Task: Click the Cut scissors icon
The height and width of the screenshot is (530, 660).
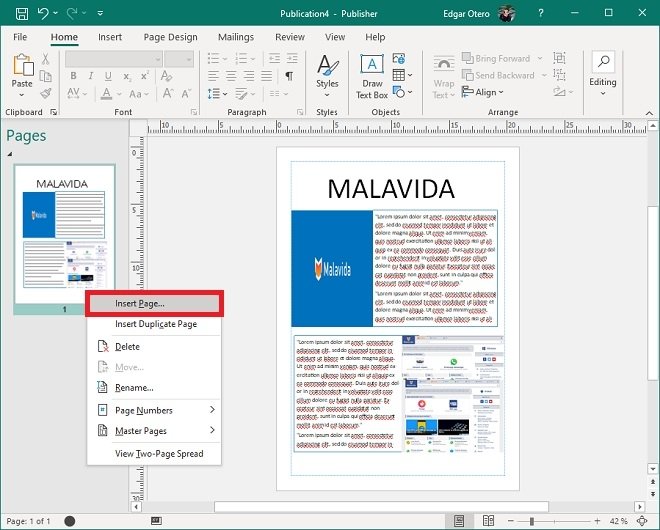Action: [x=45, y=59]
